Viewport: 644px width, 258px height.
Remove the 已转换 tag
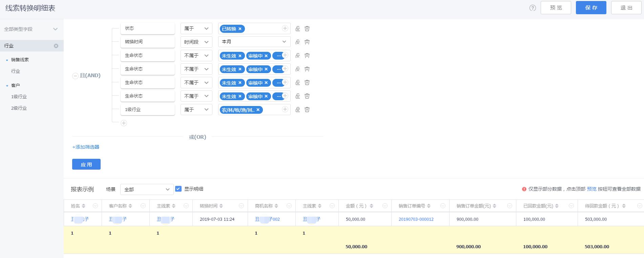pos(240,29)
